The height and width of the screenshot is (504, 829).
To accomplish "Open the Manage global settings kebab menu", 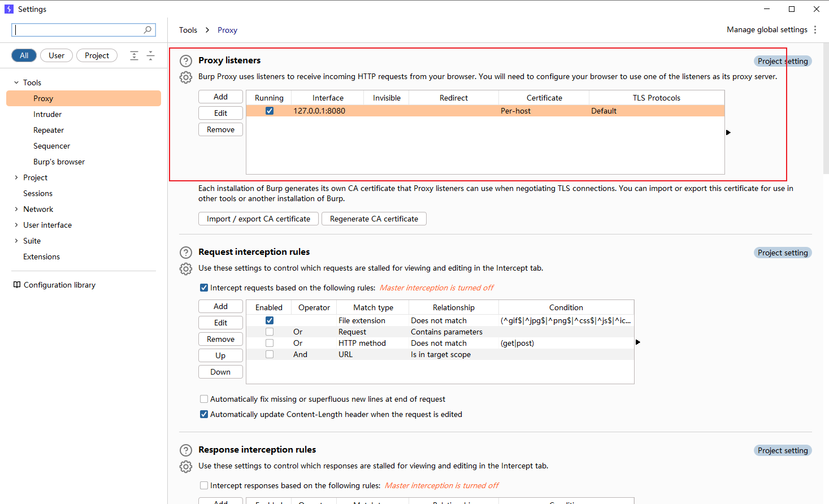I will pos(815,29).
